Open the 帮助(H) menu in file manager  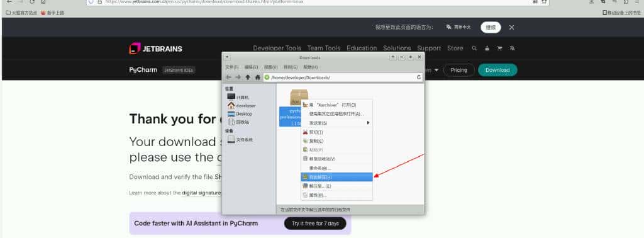311,67
